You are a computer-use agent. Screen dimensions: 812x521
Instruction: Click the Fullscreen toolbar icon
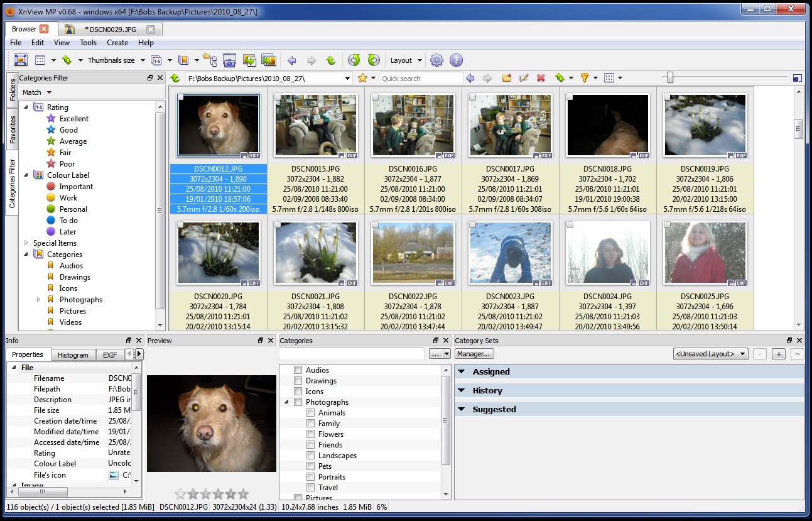click(x=21, y=60)
